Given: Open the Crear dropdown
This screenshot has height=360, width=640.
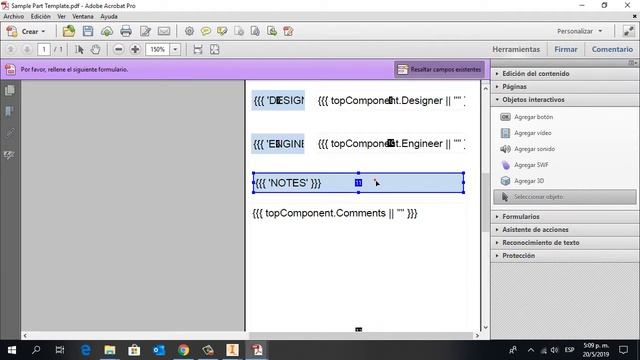Looking at the screenshot, I should (26, 31).
